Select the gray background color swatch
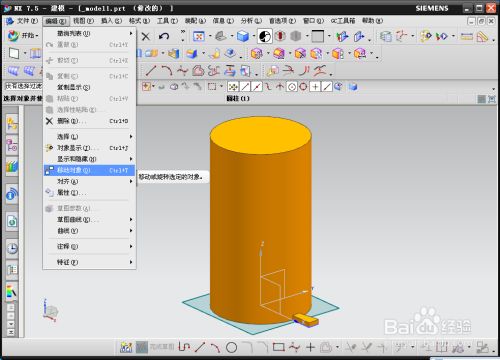This screenshot has height=360, width=500. [x=317, y=36]
